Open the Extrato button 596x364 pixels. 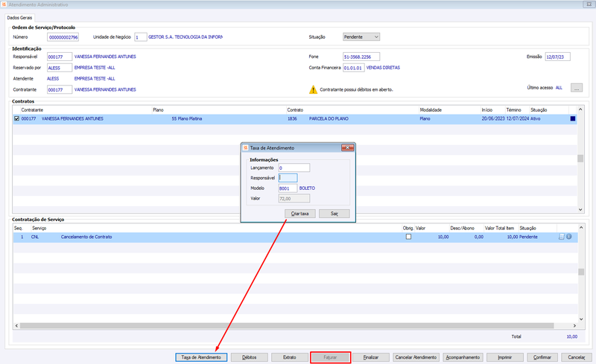pos(290,357)
